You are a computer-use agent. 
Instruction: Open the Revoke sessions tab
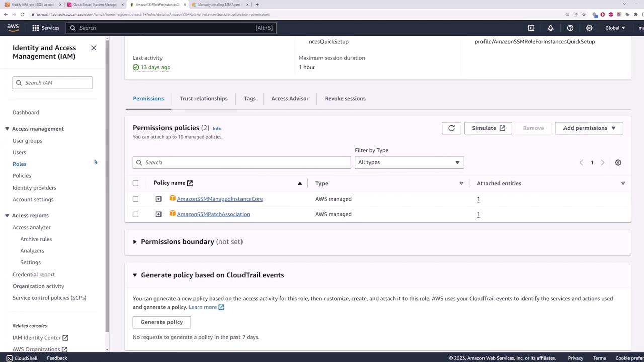point(345,99)
